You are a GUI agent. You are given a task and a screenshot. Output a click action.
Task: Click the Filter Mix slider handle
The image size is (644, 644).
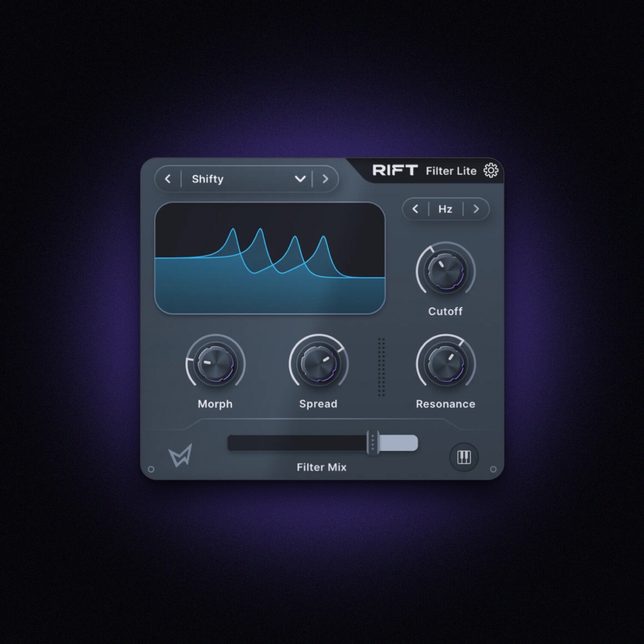pos(373,443)
